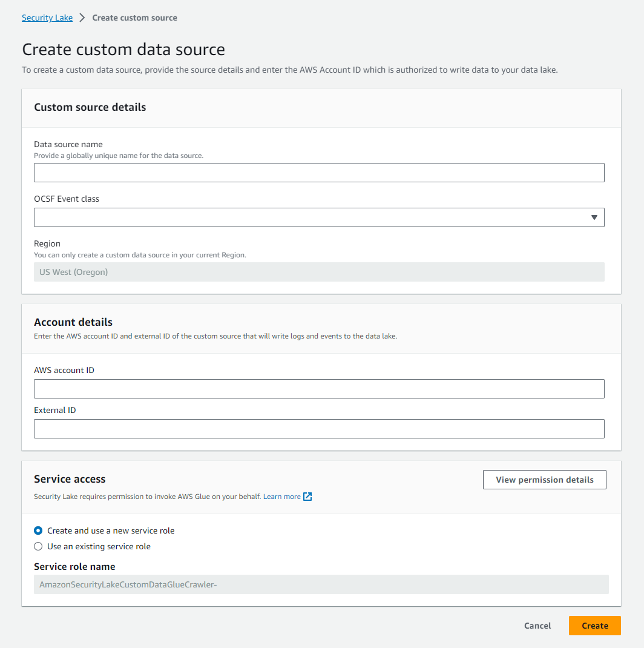Screen dimensions: 644x648
Task: Focus the AWS account ID field
Action: 319,388
